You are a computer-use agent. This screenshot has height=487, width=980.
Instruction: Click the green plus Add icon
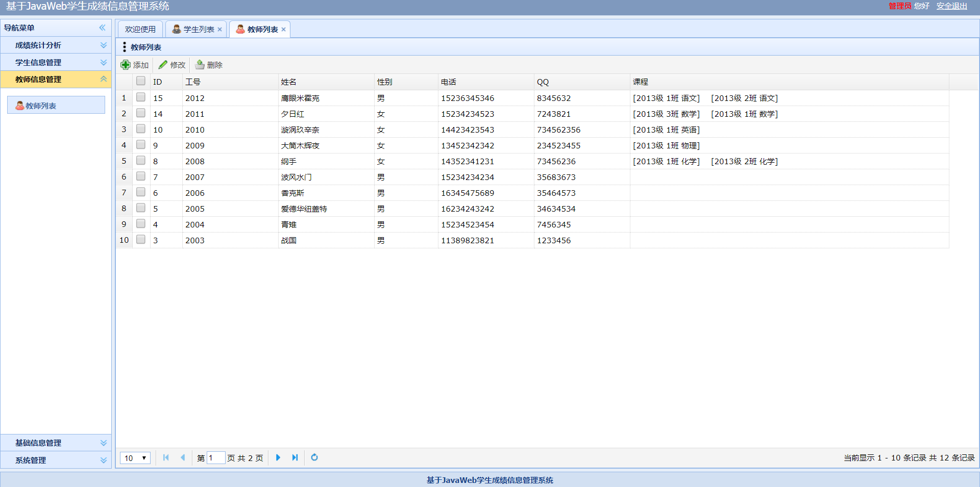(x=126, y=65)
